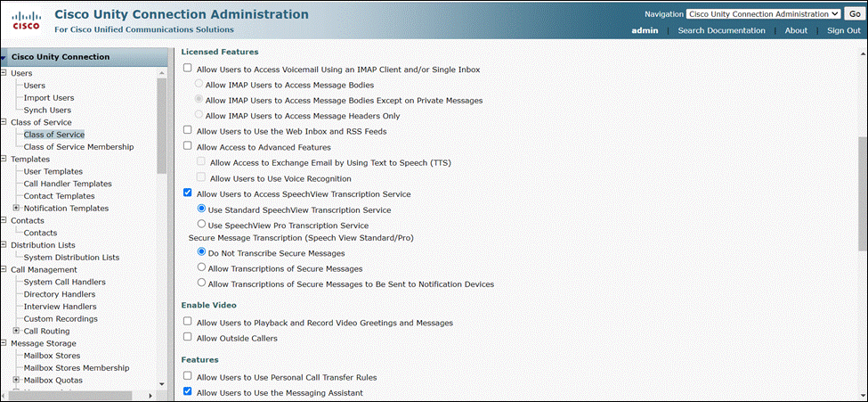Open Contact Templates
868x402 pixels.
(x=60, y=196)
